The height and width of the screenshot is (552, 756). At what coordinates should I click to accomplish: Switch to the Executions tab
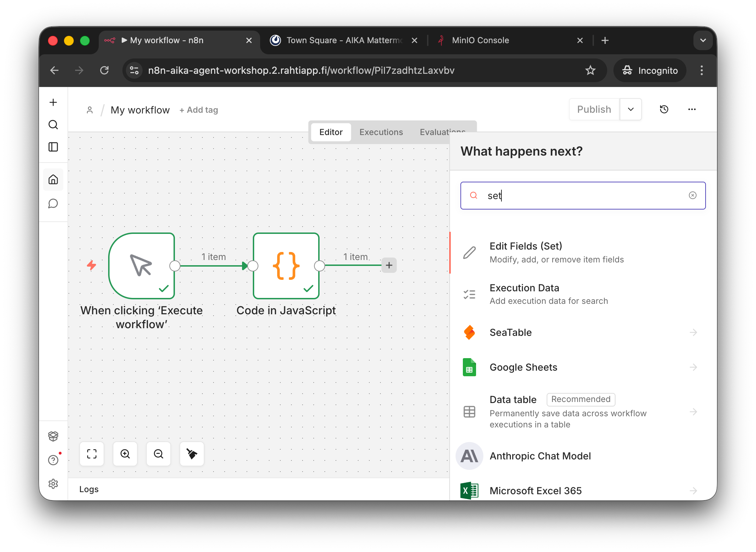pyautogui.click(x=381, y=132)
